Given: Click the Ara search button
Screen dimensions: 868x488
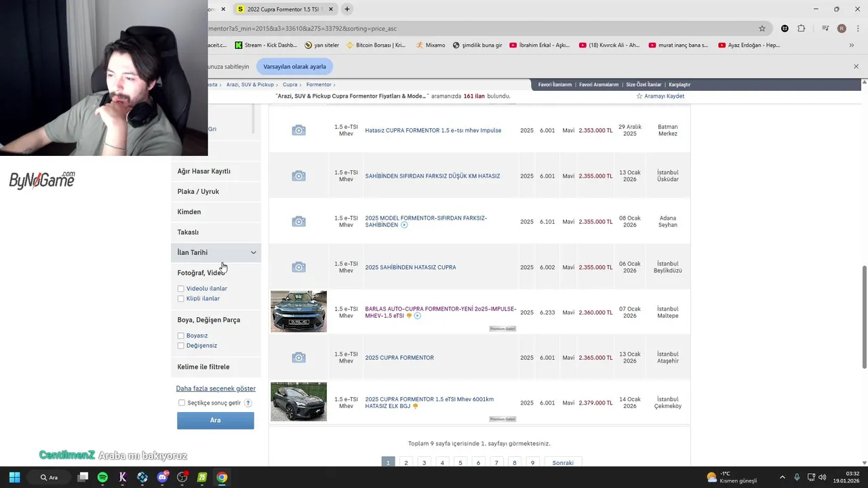Looking at the screenshot, I should pos(216,420).
